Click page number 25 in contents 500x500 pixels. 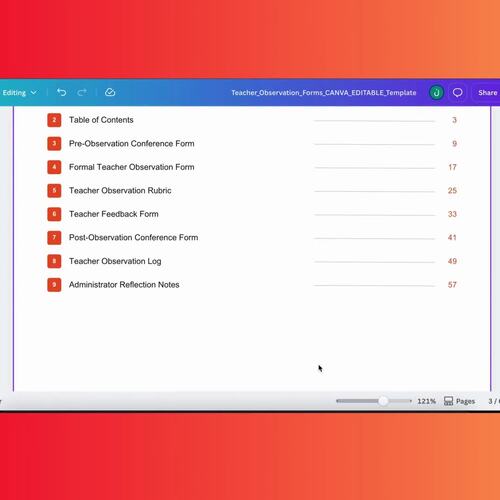[452, 191]
